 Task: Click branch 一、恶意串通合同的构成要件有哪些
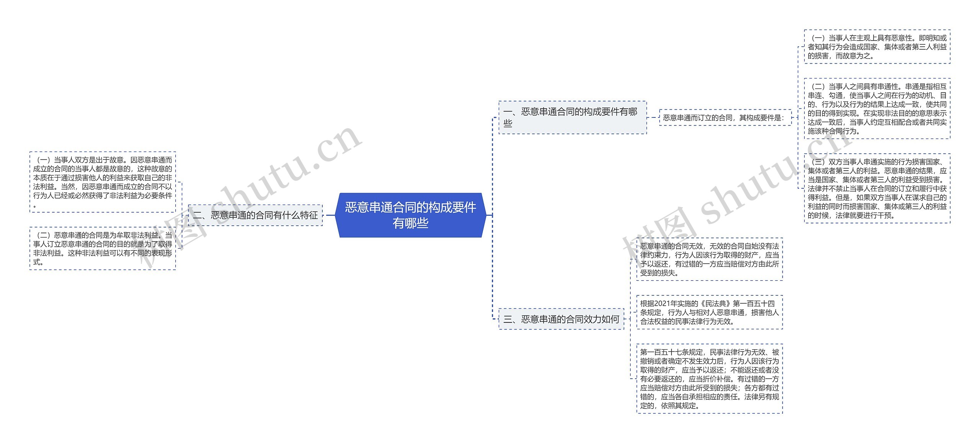tap(572, 117)
